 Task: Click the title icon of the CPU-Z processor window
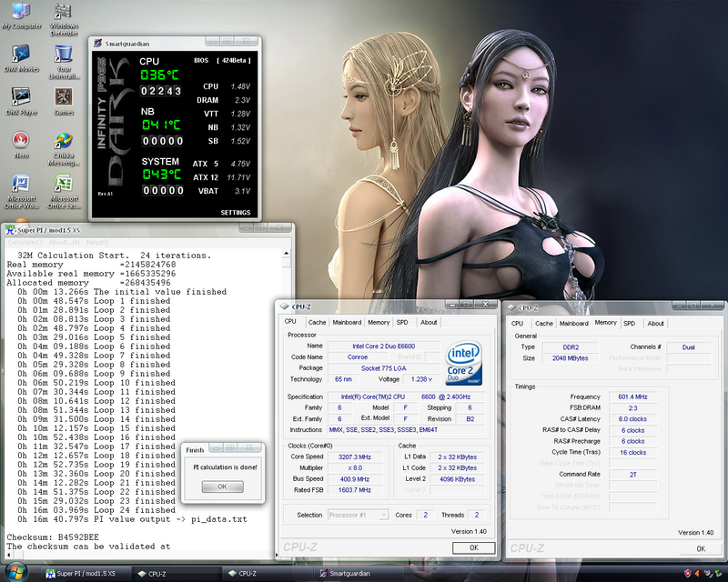(284, 306)
